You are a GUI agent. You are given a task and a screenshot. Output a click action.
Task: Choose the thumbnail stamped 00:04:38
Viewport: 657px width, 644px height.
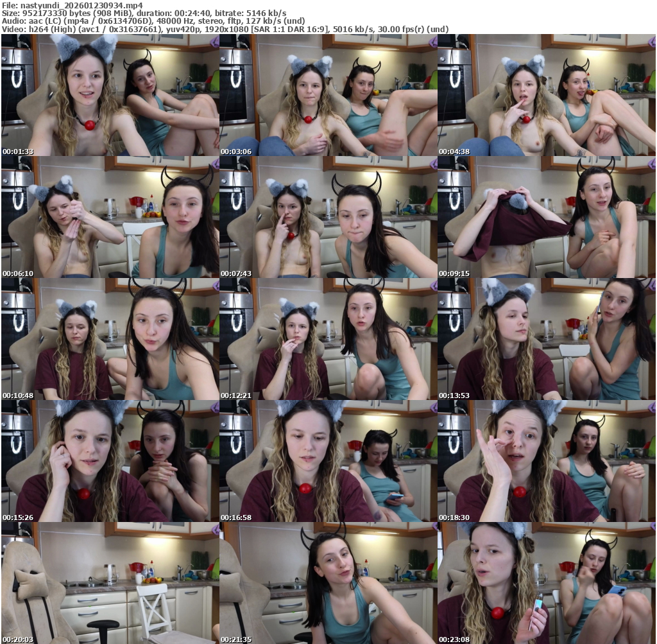point(547,95)
